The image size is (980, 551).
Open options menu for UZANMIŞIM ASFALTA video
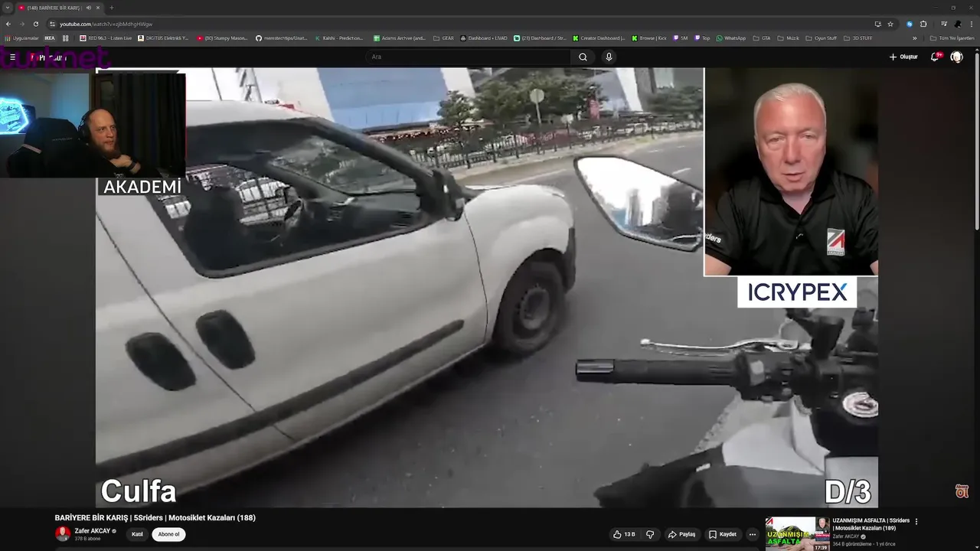916,521
